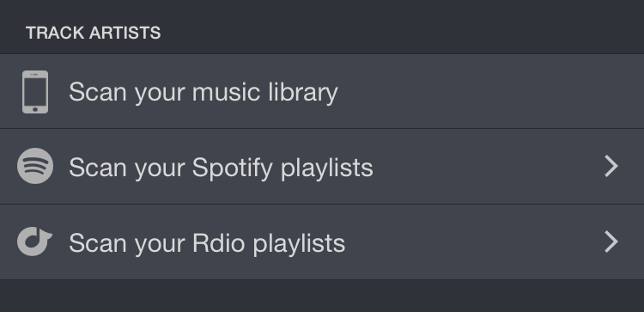Click the word ARTISTS in the header
This screenshot has height=312, width=644.
click(125, 33)
